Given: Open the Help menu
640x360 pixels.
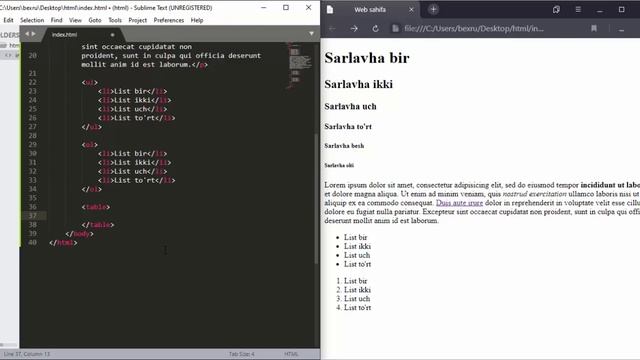Looking at the screenshot, I should (x=197, y=20).
